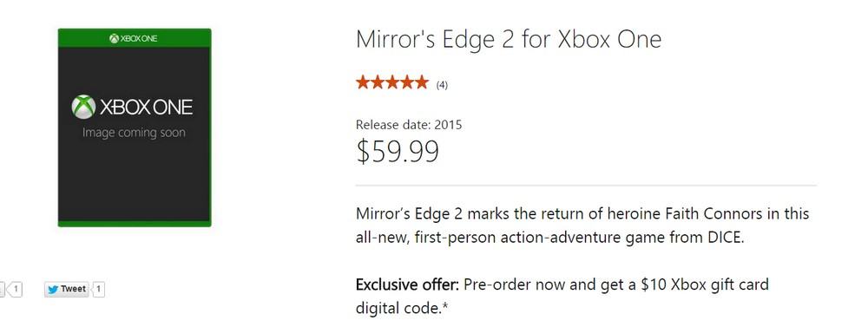The height and width of the screenshot is (327, 868).
Task: Click the $59.99 price
Action: tap(398, 152)
